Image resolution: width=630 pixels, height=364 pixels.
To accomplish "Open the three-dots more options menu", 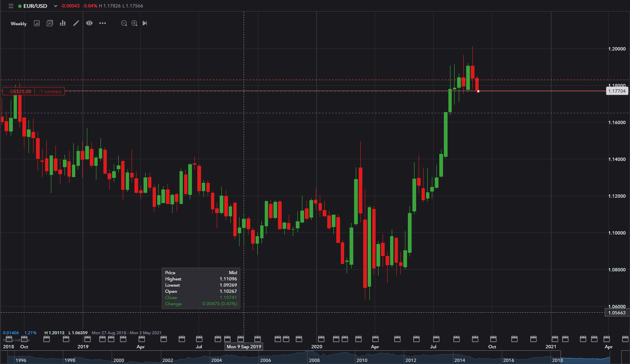I will coord(103,24).
